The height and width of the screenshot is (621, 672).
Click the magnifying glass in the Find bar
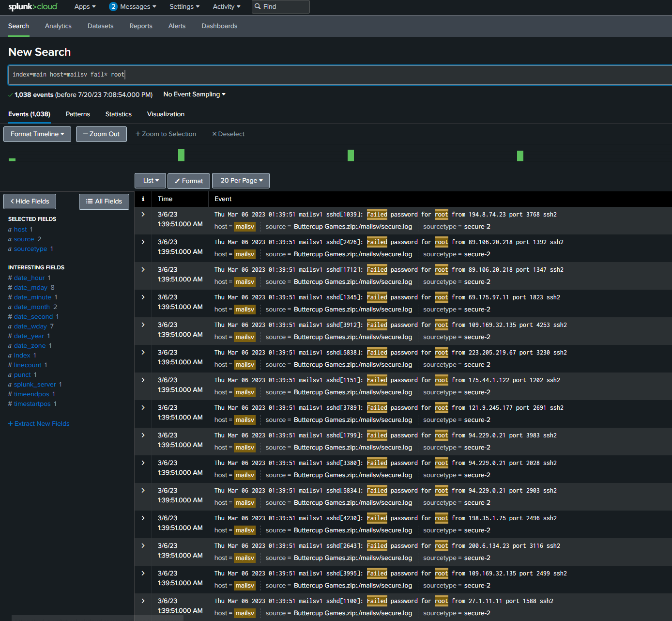[257, 6]
